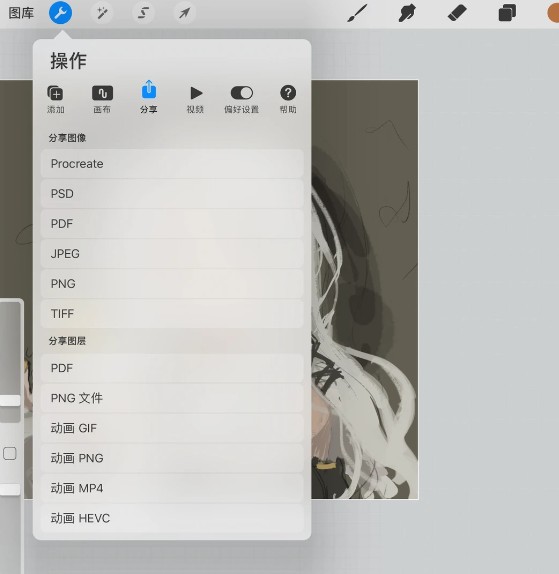Export layers as 动画 GIF

[172, 428]
